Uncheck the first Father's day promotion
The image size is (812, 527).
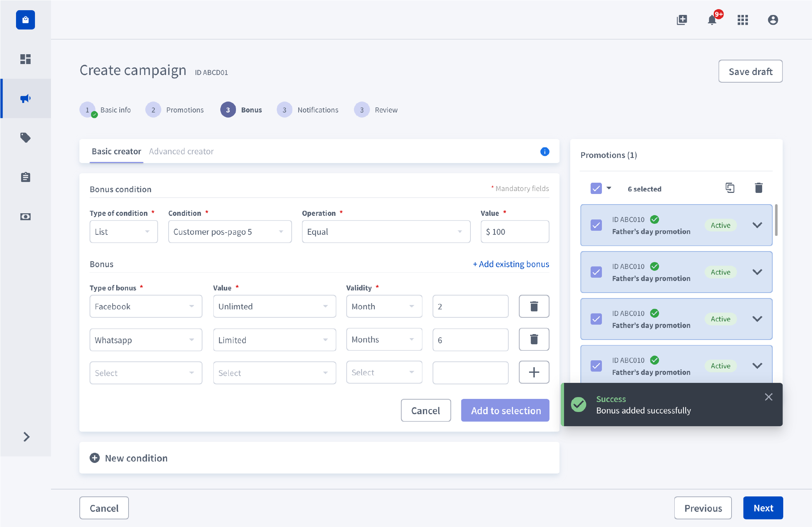click(x=596, y=225)
